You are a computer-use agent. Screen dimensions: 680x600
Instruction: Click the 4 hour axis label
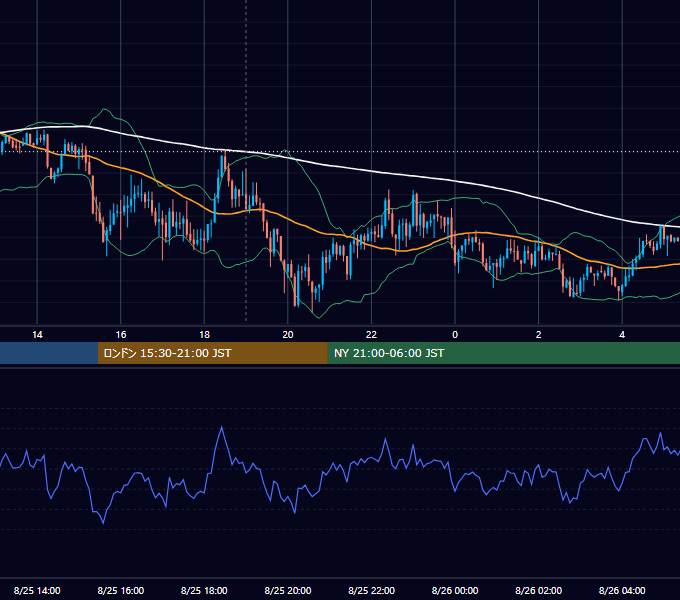pos(622,335)
